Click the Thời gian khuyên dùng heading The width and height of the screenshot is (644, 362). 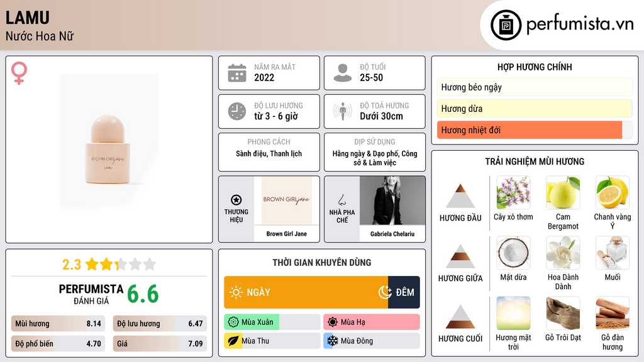322,263
